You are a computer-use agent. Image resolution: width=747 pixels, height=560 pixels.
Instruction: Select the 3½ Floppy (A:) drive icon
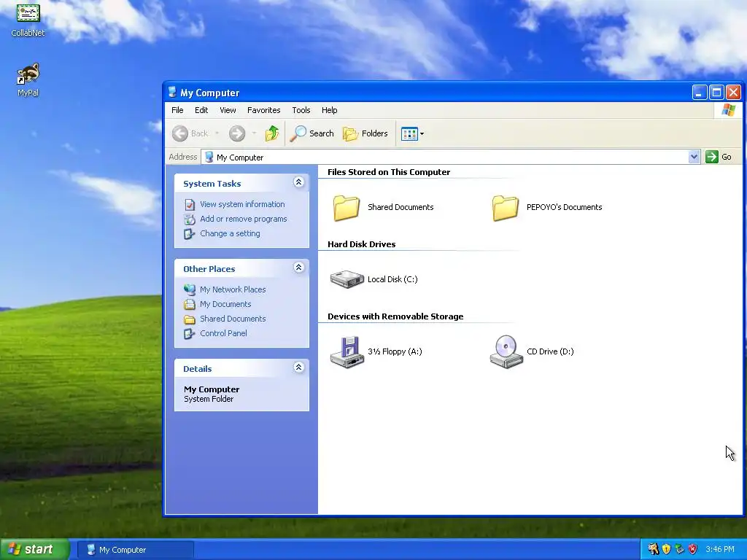pyautogui.click(x=347, y=351)
